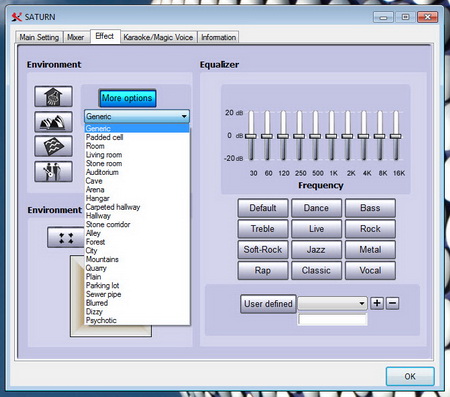Click the SATURN app logo icon
This screenshot has height=397, width=450.
[17, 17]
